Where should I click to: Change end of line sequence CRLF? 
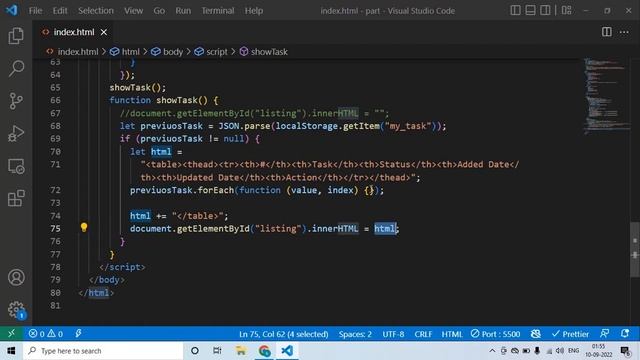[423, 334]
